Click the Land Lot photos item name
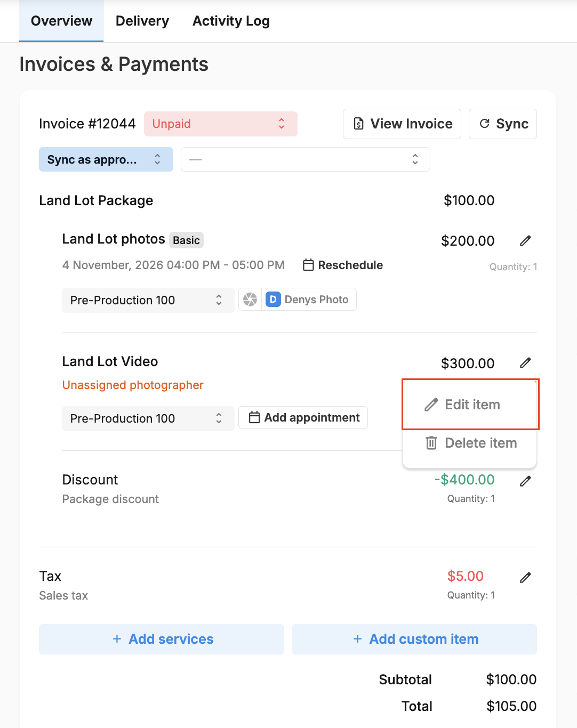Image resolution: width=577 pixels, height=728 pixels. click(114, 239)
